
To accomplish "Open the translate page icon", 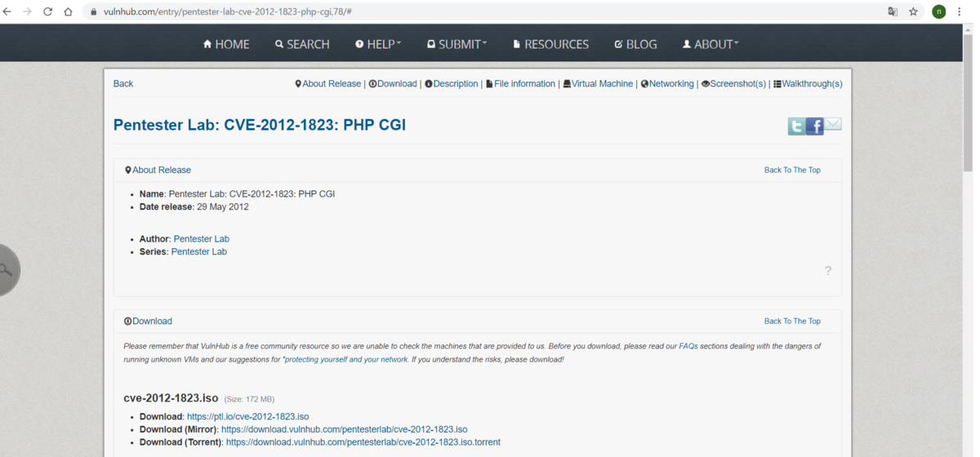I will (x=893, y=11).
